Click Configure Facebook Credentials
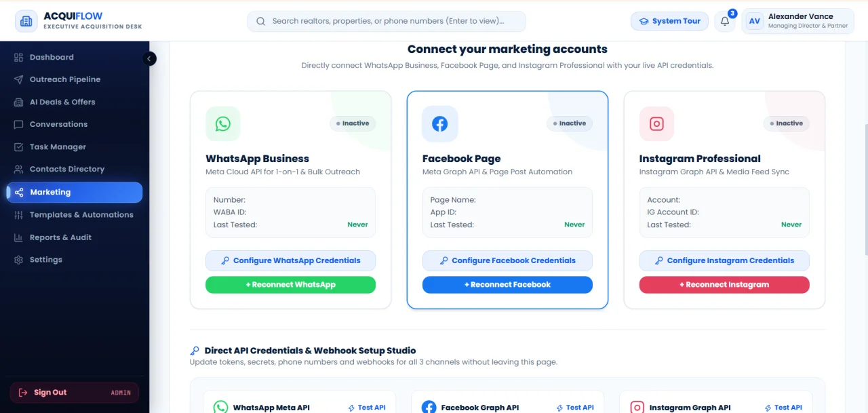 (507, 260)
